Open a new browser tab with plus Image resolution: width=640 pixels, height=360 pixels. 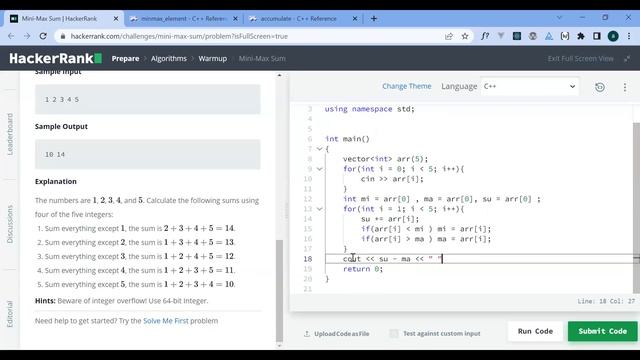[373, 18]
